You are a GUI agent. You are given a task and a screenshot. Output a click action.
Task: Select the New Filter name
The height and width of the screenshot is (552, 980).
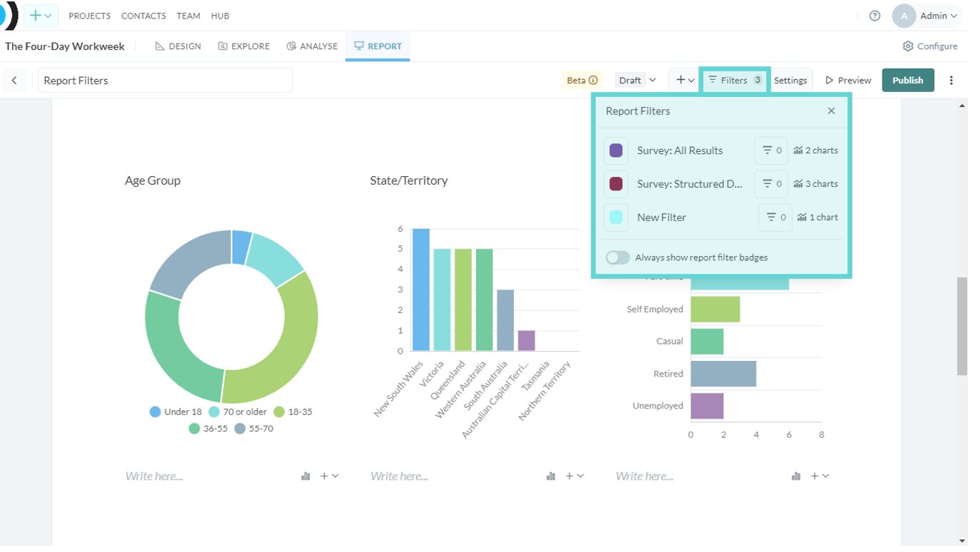(x=661, y=218)
